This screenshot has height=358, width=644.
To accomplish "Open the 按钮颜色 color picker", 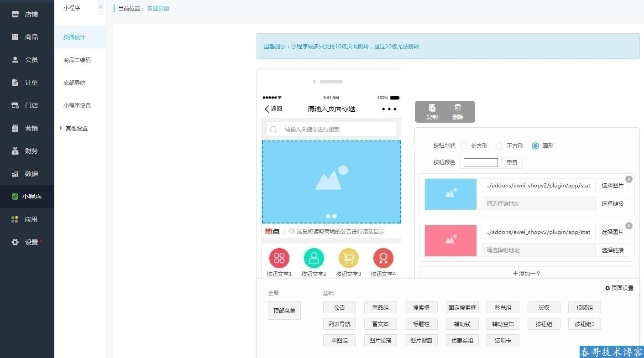I will [481, 163].
